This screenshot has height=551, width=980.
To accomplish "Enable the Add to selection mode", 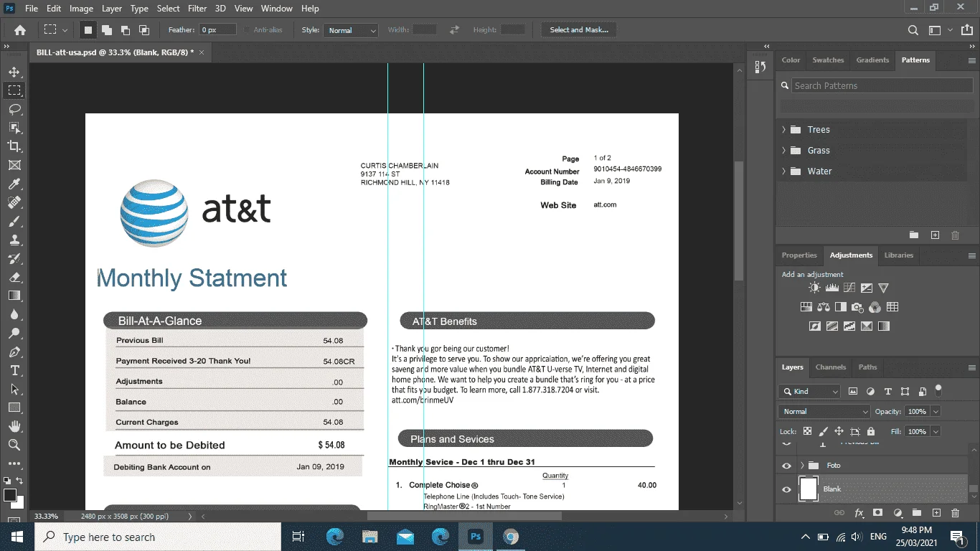I will [x=106, y=30].
